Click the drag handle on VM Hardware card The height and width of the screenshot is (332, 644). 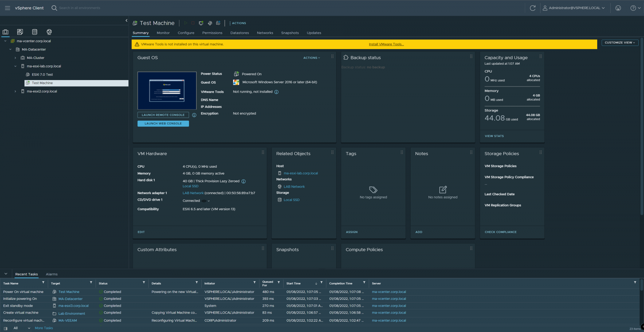[x=263, y=152]
